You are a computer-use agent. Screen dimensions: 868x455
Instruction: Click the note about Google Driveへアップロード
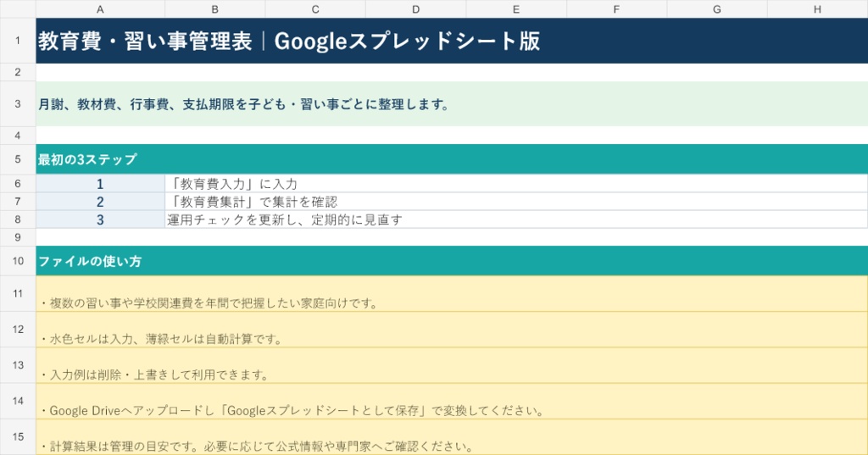[452, 401]
